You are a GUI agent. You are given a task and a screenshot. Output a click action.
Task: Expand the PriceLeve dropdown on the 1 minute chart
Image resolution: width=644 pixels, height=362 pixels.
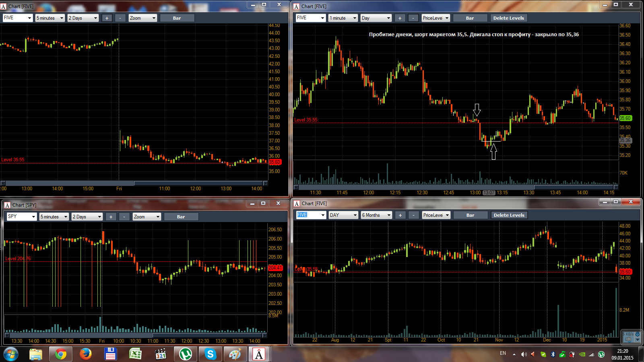436,18
